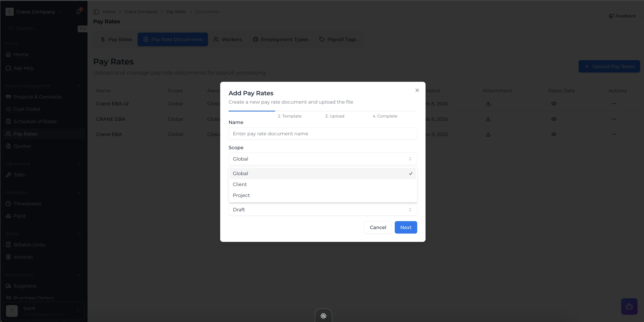Screen dimensions: 644x322
Task: Click the Next button
Action: pos(405,227)
